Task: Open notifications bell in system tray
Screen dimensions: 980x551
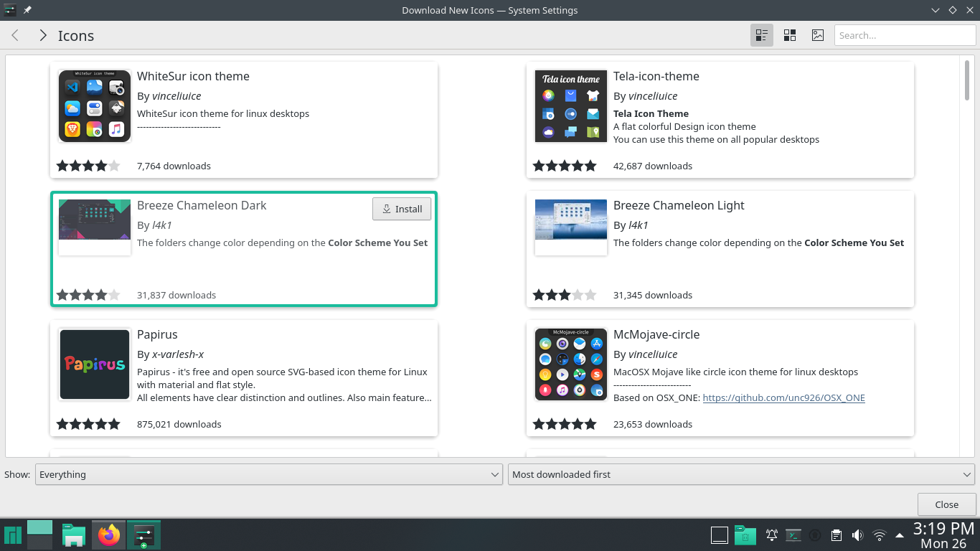Action: (x=772, y=535)
